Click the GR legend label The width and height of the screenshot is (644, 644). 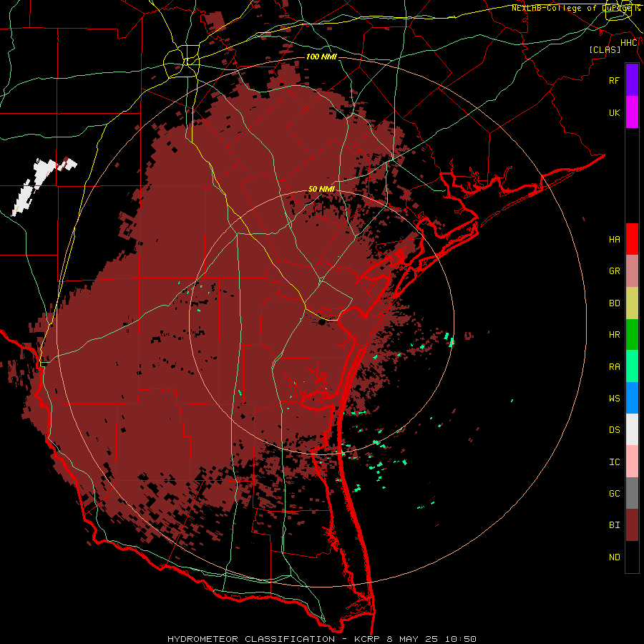(614, 271)
